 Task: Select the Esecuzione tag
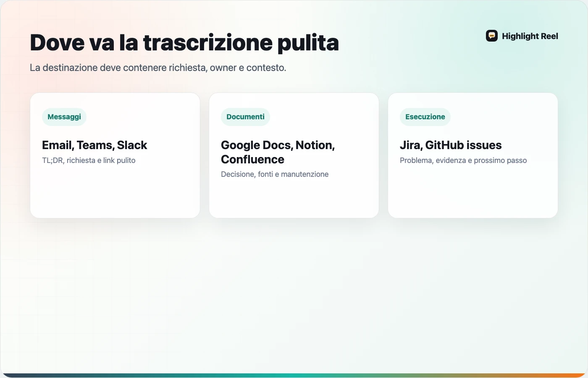425,117
